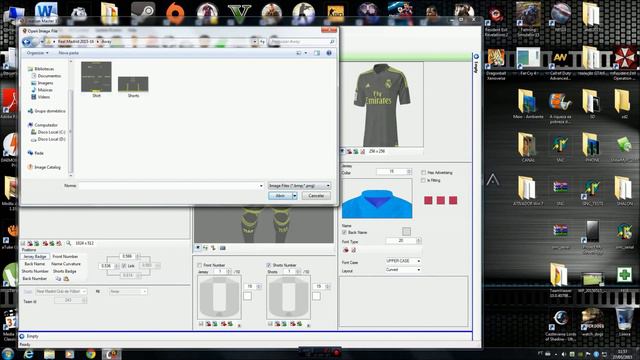Click the Pesquisar search field

coord(302,42)
